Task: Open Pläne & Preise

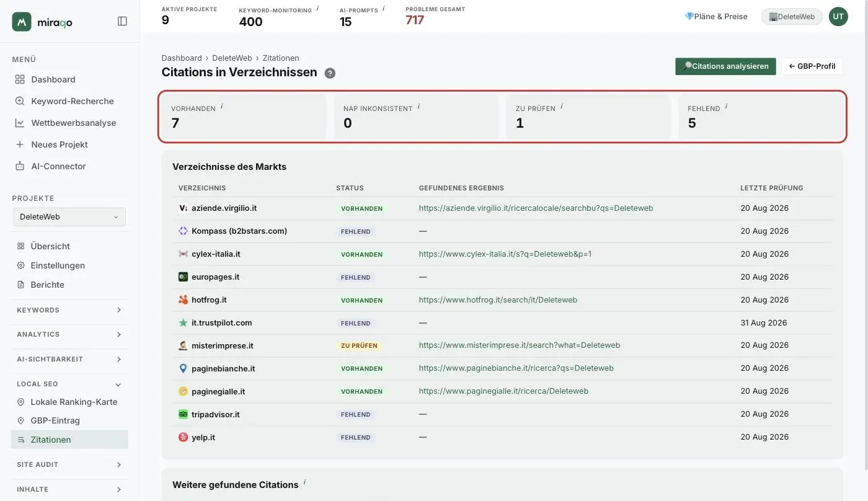Action: (x=716, y=17)
